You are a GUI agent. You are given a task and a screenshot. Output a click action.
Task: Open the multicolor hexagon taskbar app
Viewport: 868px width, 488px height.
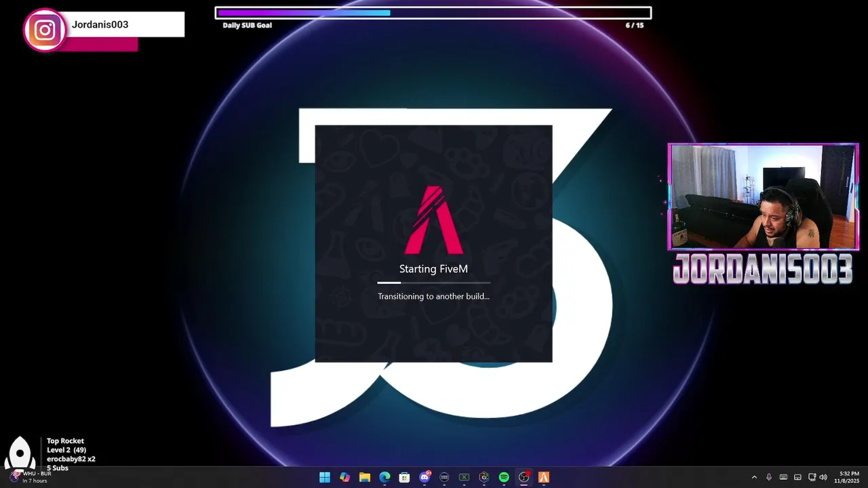pyautogui.click(x=484, y=477)
